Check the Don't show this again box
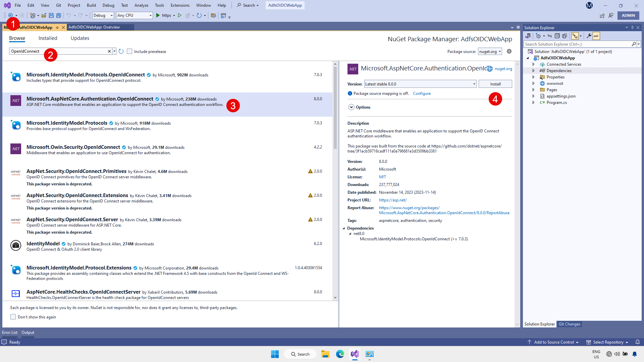 click(13, 317)
